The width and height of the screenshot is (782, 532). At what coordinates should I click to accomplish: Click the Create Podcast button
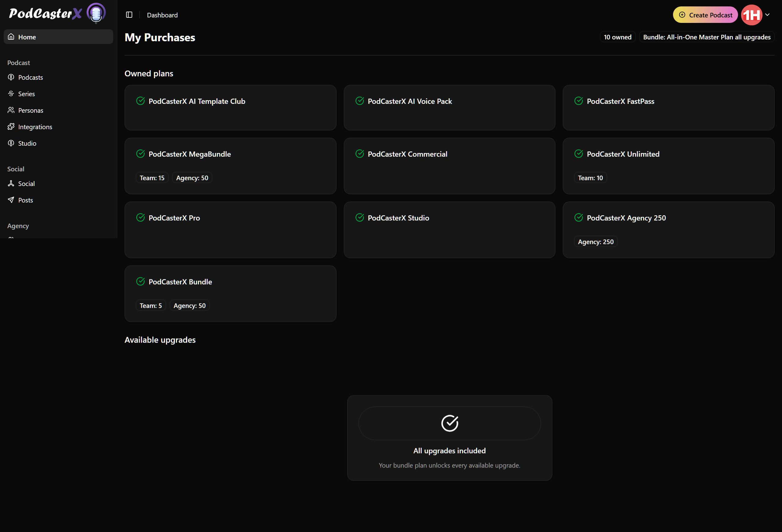click(705, 15)
